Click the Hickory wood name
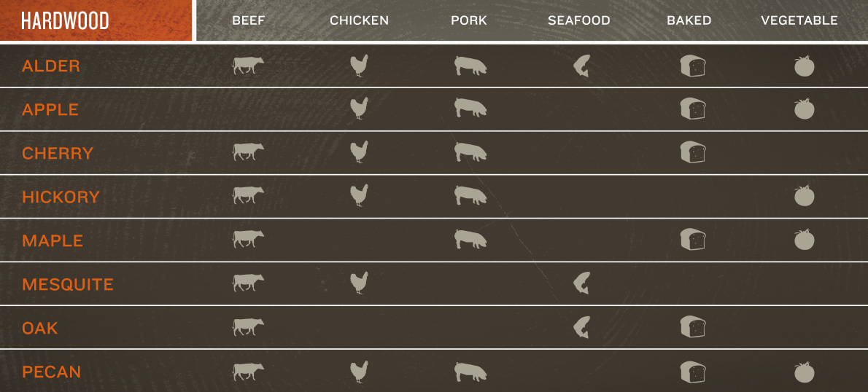 [x=61, y=197]
